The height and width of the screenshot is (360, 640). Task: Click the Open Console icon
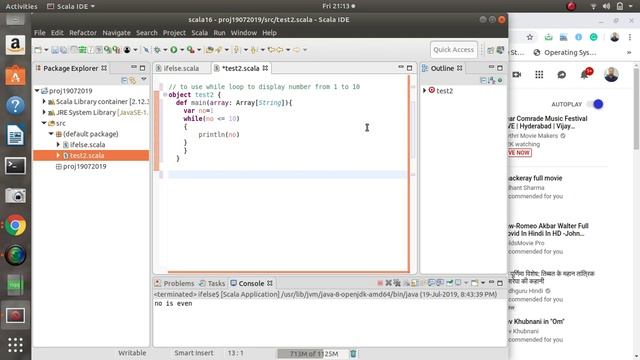click(x=474, y=283)
